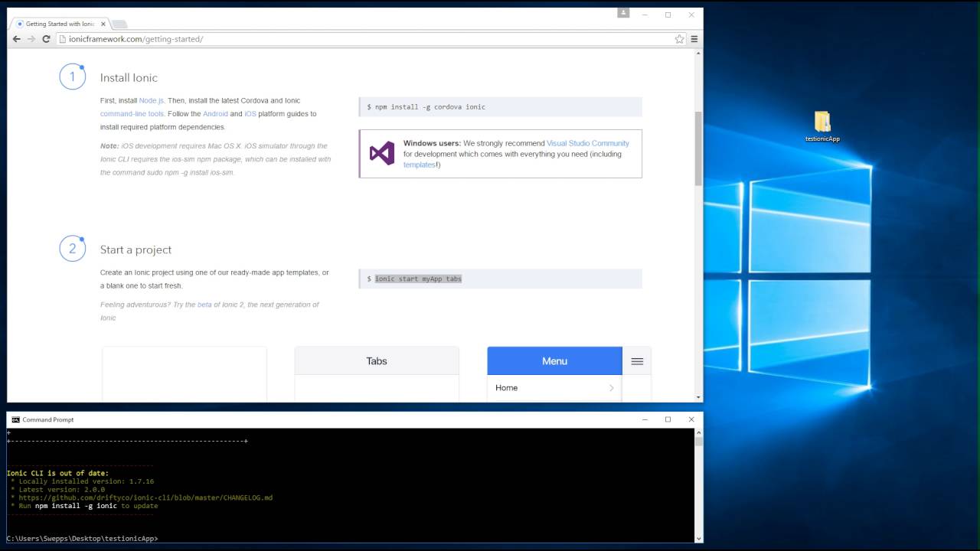Close the Command Prompt window
This screenshot has height=551, width=980.
click(691, 419)
